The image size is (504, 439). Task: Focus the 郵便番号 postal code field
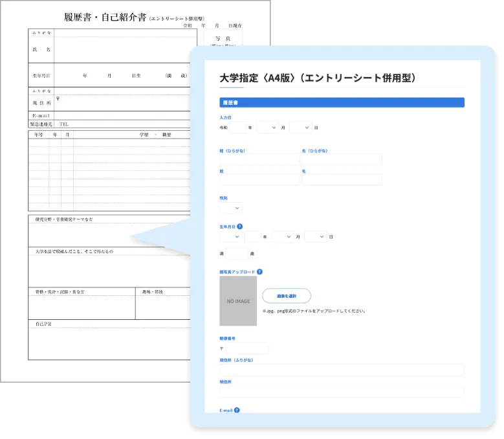[x=247, y=348]
